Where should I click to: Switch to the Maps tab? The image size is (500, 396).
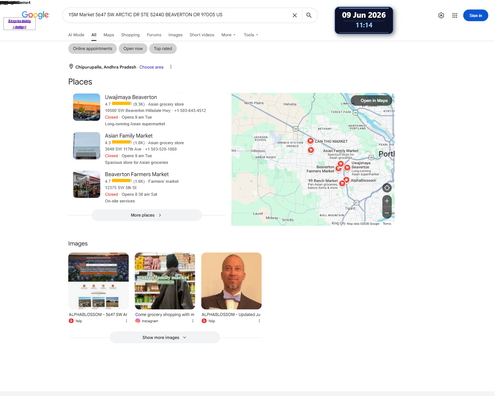click(109, 35)
